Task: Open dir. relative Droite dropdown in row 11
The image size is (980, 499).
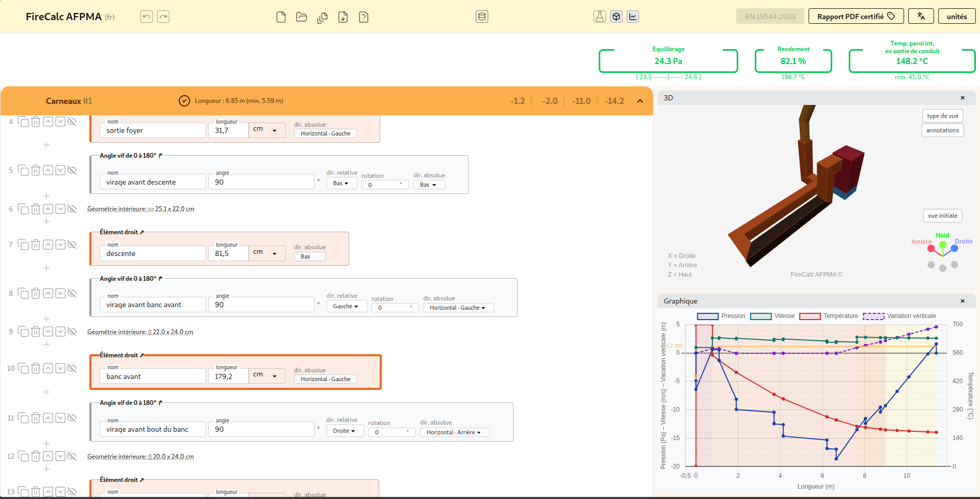Action: coord(345,431)
